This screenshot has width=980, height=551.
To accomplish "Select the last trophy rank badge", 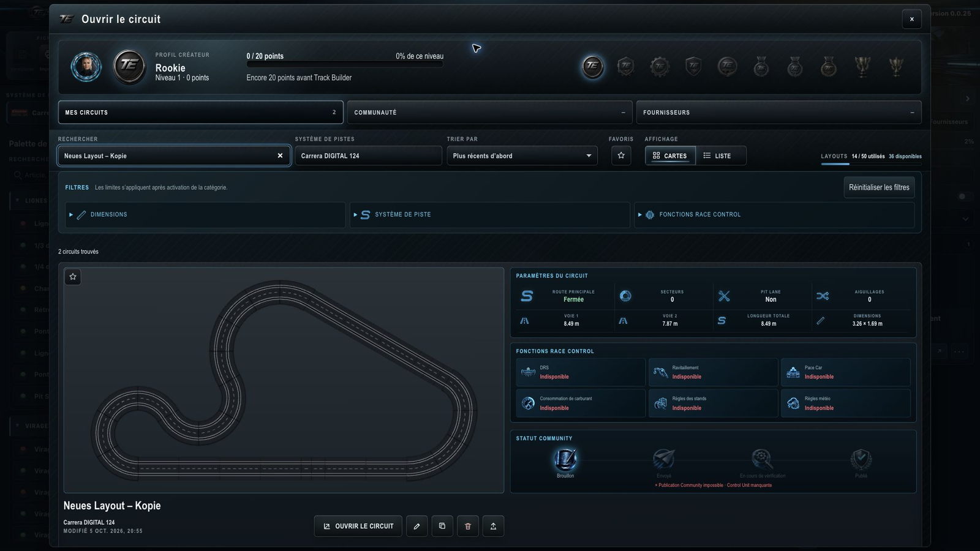I will point(896,66).
